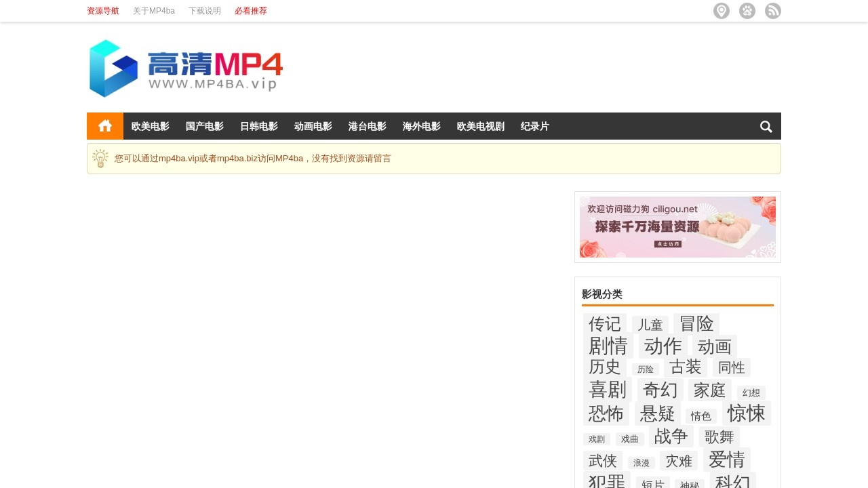Open the search magnifier icon
This screenshot has height=488, width=868.
[x=766, y=126]
